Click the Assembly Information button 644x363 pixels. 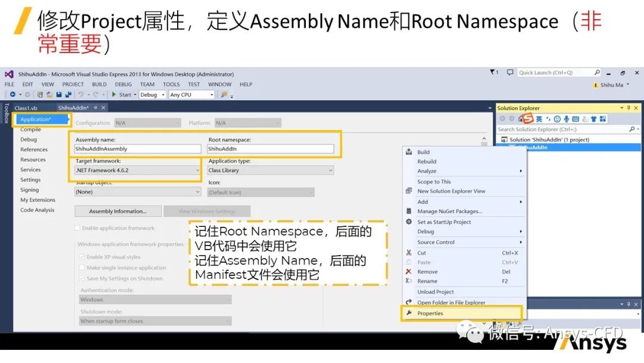[x=118, y=211]
